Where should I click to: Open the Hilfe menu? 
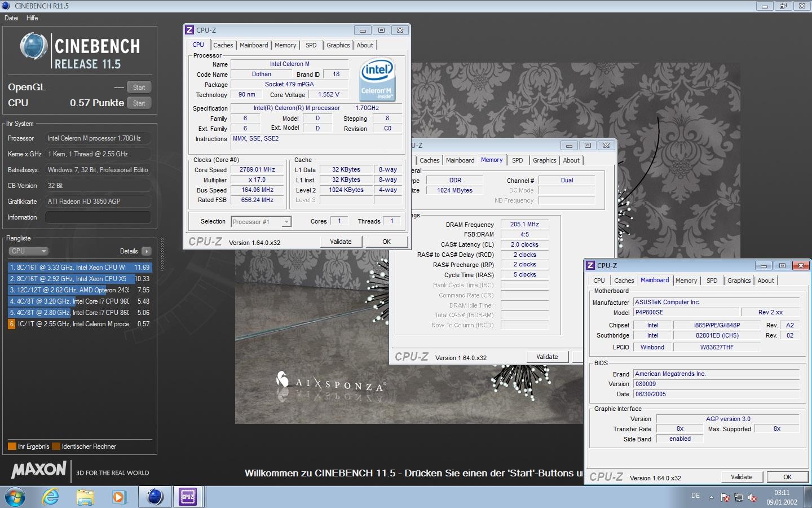(32, 18)
